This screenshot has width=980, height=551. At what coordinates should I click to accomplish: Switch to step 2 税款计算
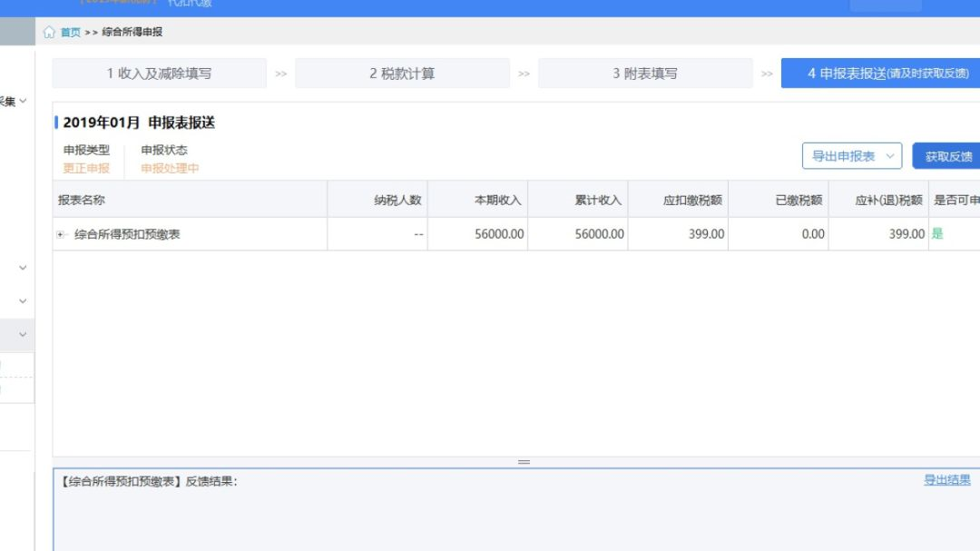pos(402,74)
